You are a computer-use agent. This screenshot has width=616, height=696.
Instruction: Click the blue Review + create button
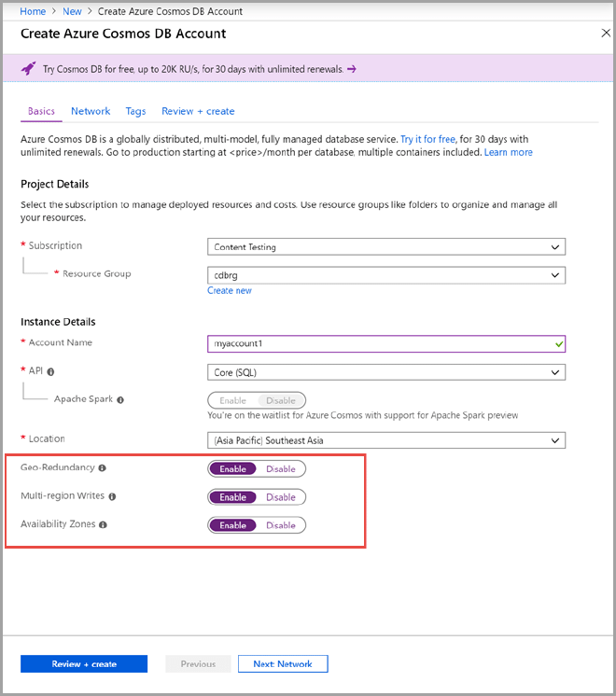(84, 663)
